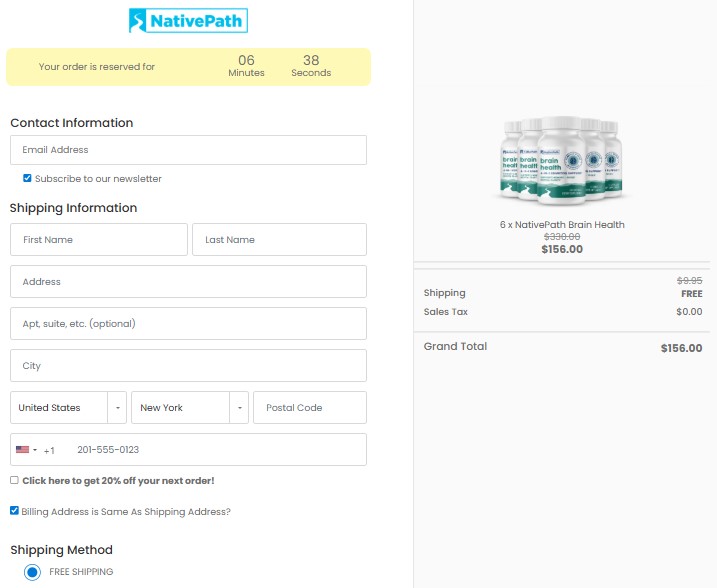Select the Apt, suite, etc. field
717x588 pixels.
188,324
